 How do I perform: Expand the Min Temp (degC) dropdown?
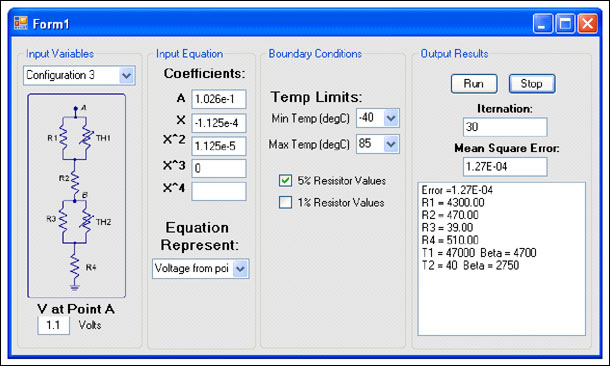(391, 118)
